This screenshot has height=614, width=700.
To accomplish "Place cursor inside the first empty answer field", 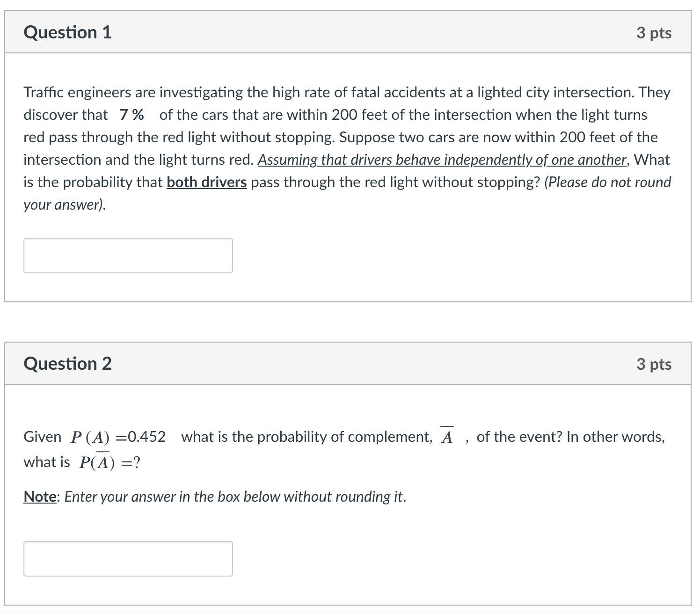I will click(x=127, y=255).
